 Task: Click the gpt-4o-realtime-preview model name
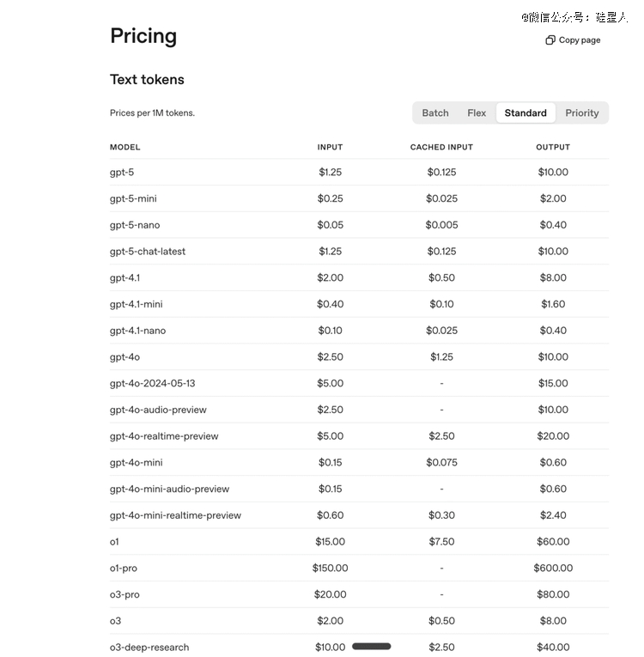pyautogui.click(x=164, y=436)
